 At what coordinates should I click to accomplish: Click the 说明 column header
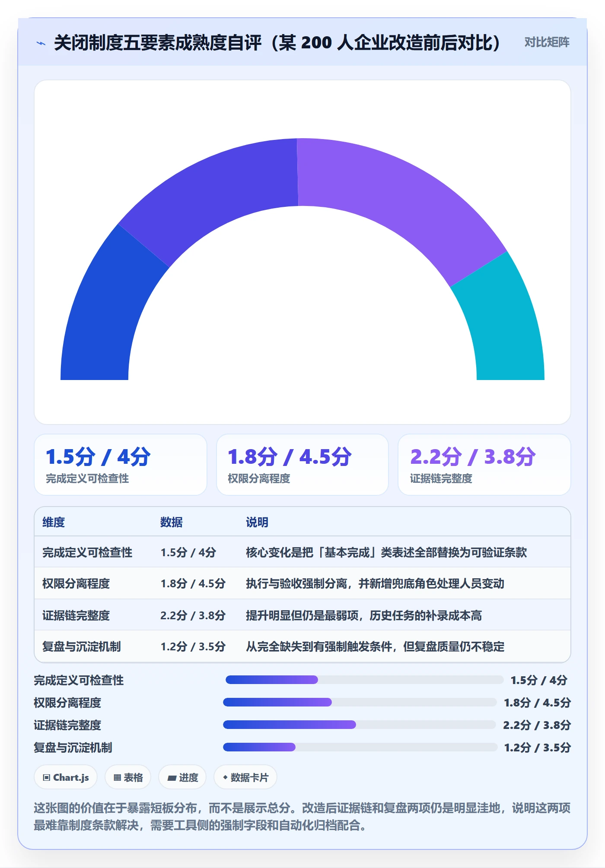click(257, 522)
